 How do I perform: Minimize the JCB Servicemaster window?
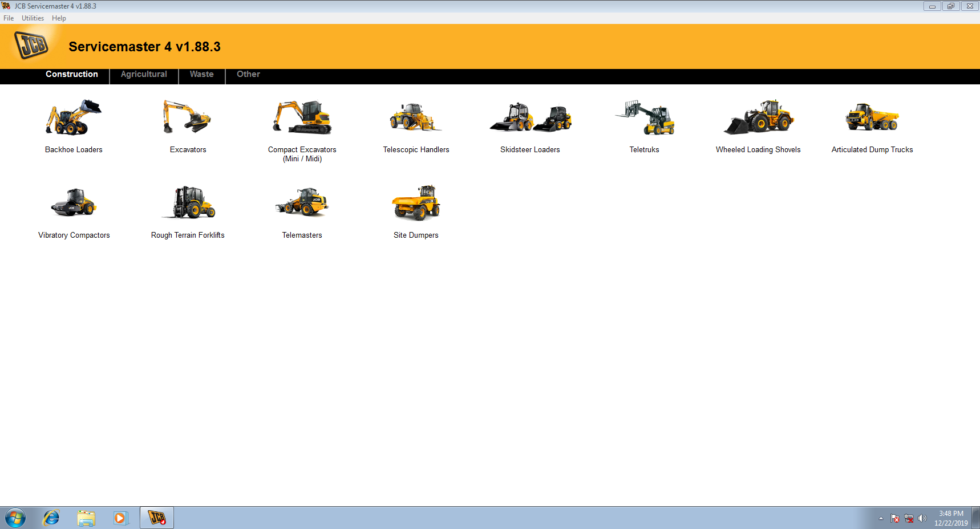click(932, 6)
